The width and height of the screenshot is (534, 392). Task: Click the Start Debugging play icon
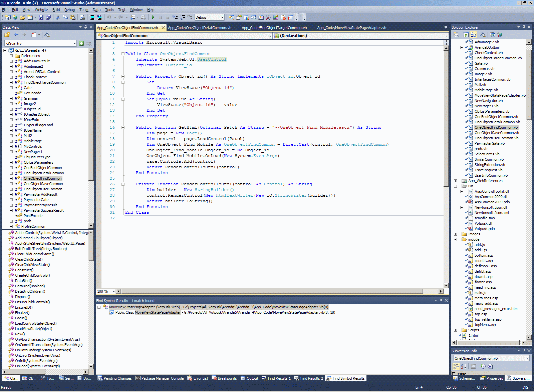click(153, 17)
